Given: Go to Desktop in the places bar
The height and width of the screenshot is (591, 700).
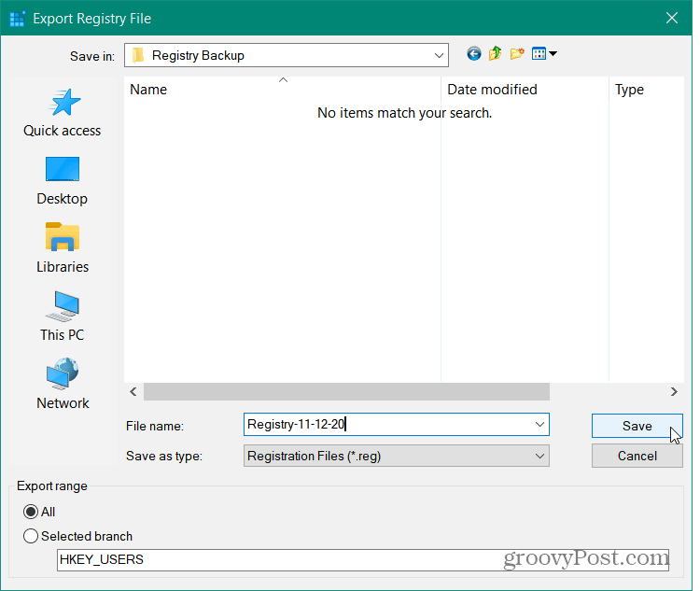Looking at the screenshot, I should point(63,180).
